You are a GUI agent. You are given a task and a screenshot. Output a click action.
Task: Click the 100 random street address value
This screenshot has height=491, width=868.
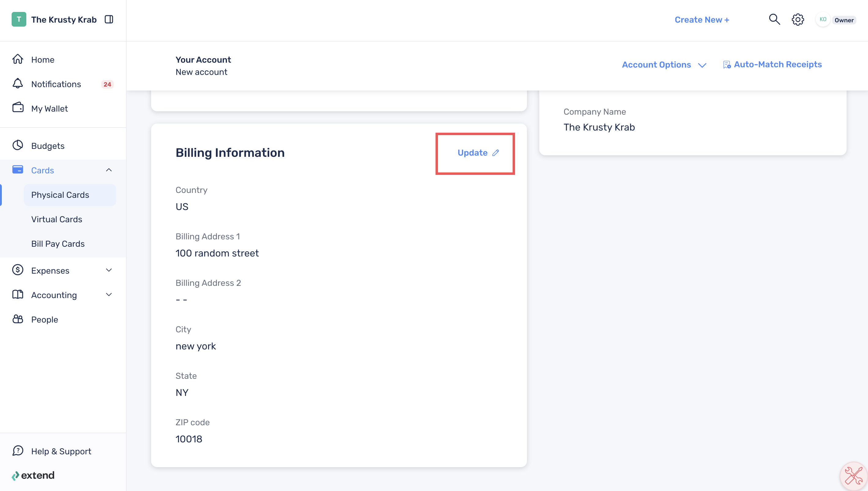coord(217,253)
